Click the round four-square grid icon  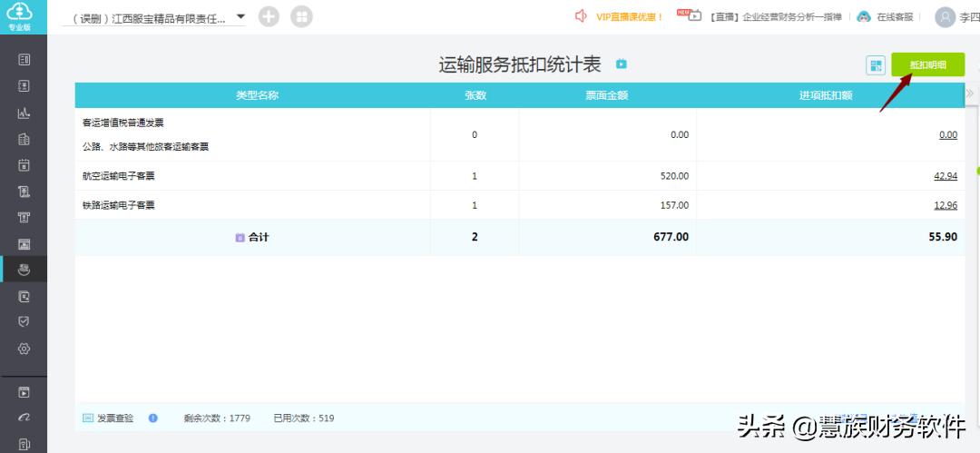click(x=301, y=17)
